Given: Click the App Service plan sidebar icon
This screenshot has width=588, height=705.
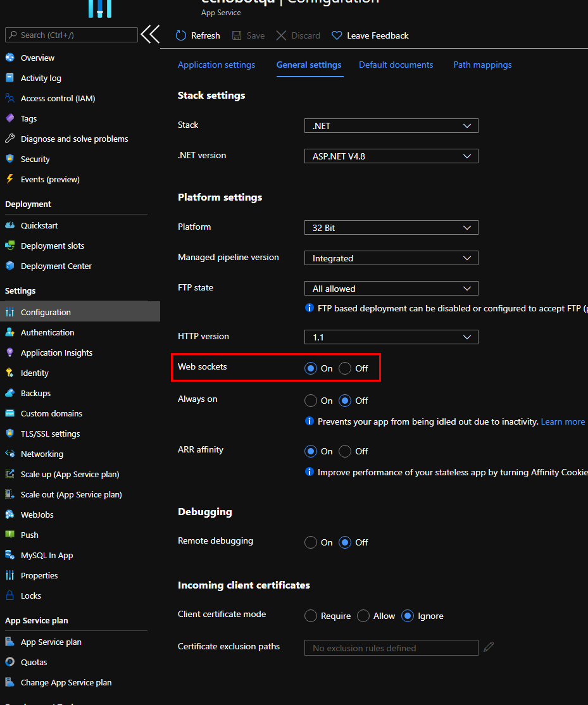Looking at the screenshot, I should tap(10, 642).
